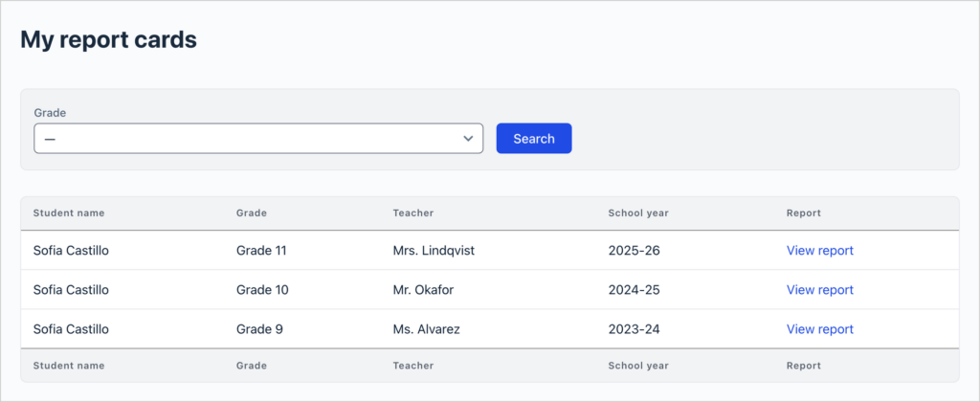Click the 'Mrs. Lindqvist' teacher cell
Viewport: 980px width, 402px height.
[x=434, y=251]
